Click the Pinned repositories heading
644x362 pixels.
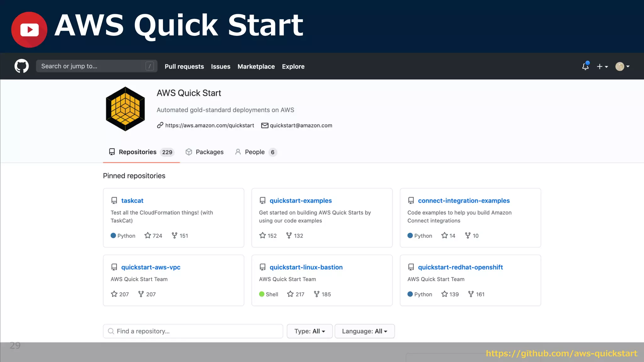point(134,176)
